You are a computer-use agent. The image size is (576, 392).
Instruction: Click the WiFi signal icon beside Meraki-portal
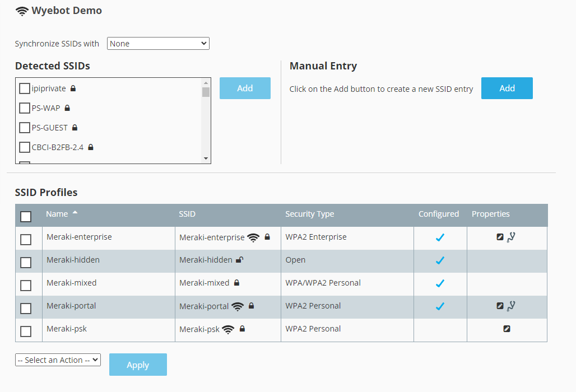[238, 306]
